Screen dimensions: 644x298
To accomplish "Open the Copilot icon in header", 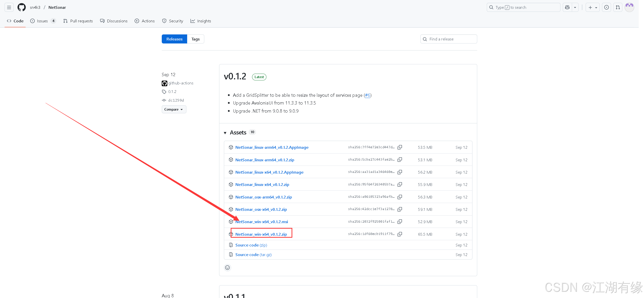I will pos(567,7).
